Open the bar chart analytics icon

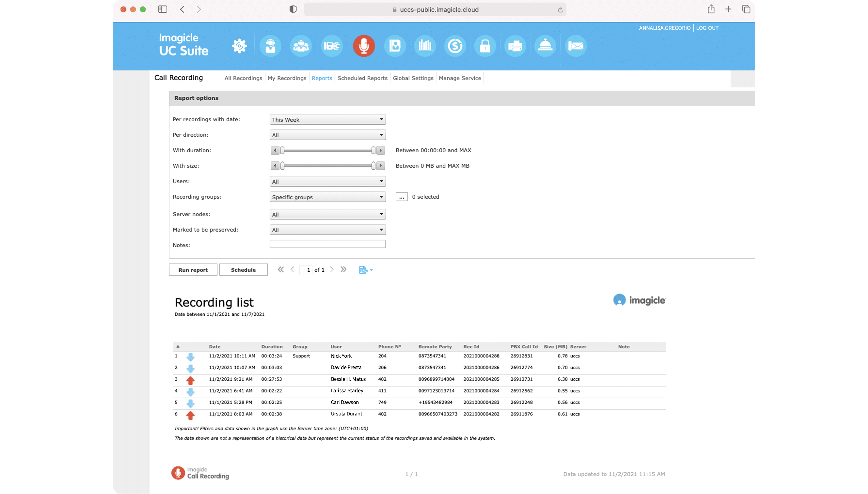425,46
